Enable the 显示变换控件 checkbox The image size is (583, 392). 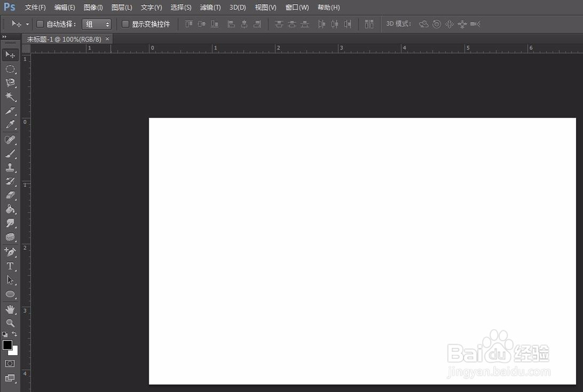coord(126,24)
